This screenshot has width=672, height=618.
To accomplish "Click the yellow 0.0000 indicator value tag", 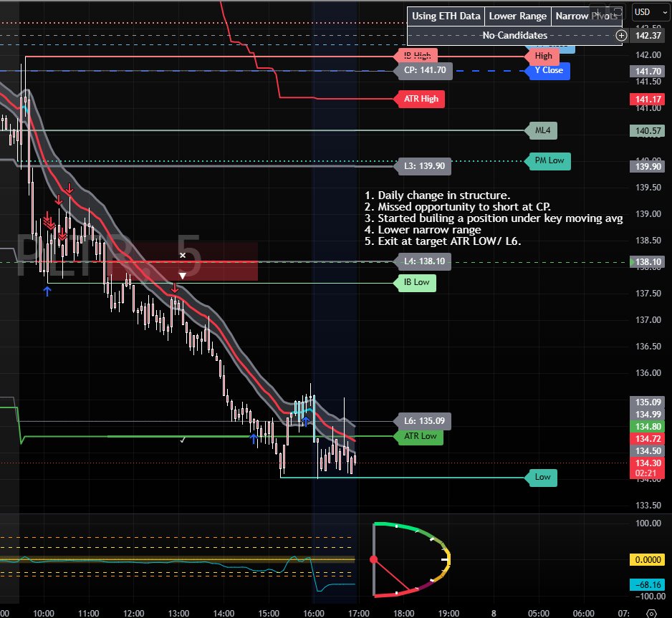I will [x=648, y=560].
